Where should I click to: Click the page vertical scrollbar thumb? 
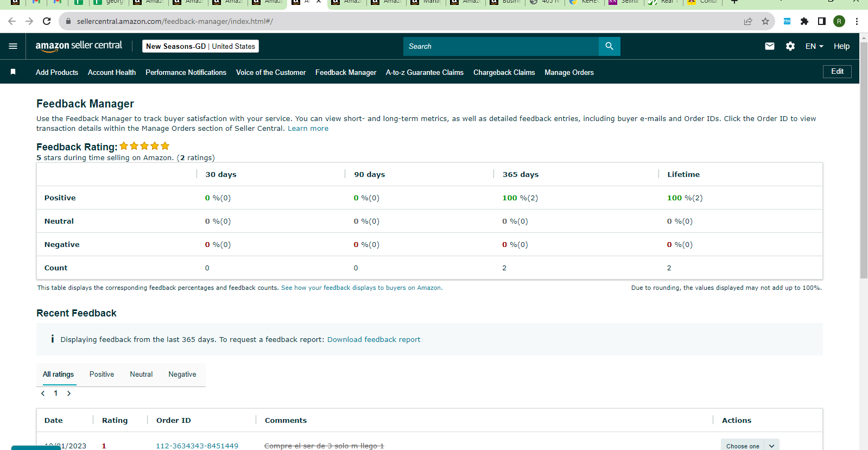(x=864, y=160)
